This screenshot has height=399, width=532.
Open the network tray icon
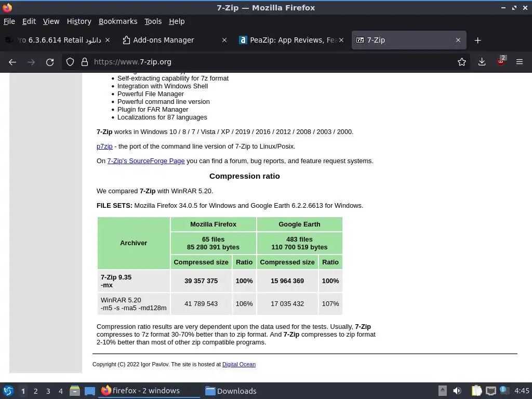click(490, 391)
